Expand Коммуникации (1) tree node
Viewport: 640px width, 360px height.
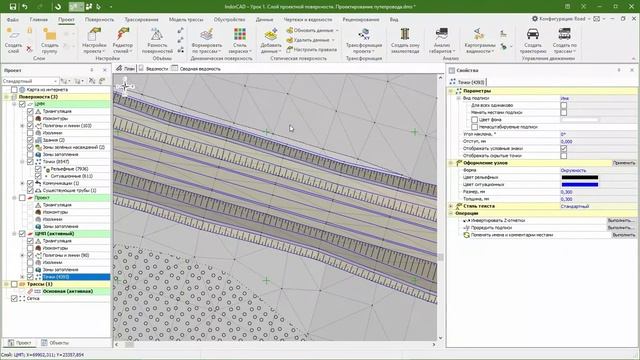[x=22, y=183]
